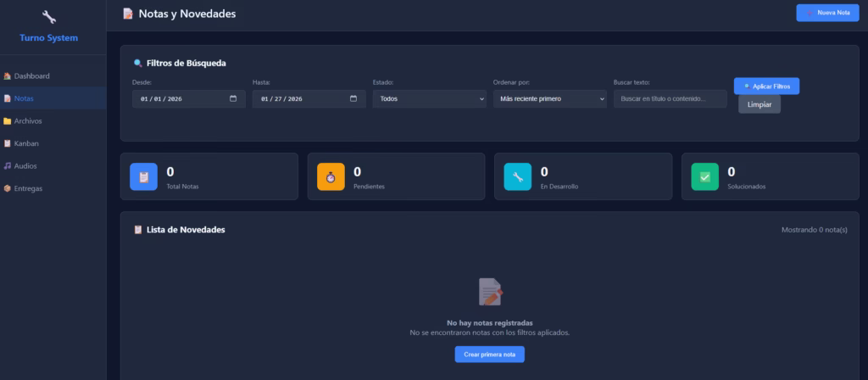Image resolution: width=868 pixels, height=380 pixels.
Task: Switch to the Kanban sidebar item
Action: click(26, 143)
